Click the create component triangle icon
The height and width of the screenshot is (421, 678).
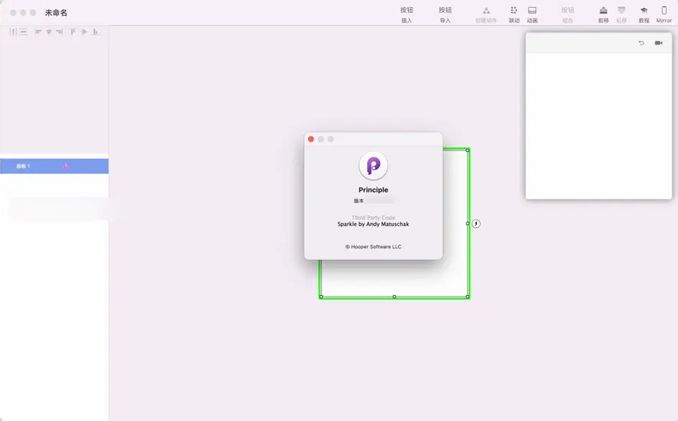coord(486,10)
